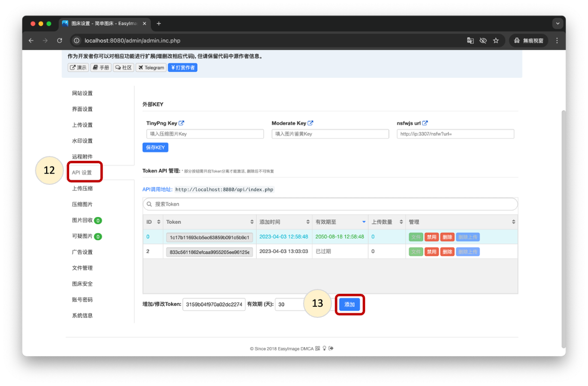Sort by 有效期至 column header
Screen dimensions: 588x386
340,222
